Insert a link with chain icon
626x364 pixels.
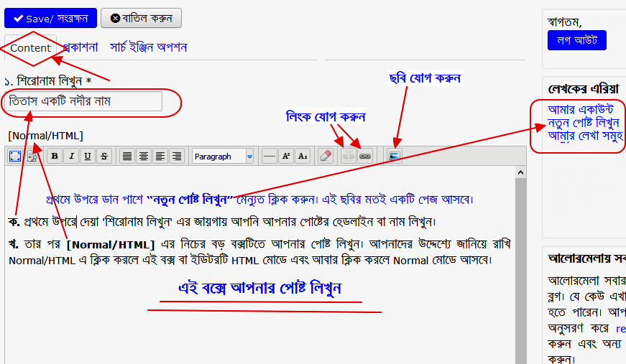point(365,156)
